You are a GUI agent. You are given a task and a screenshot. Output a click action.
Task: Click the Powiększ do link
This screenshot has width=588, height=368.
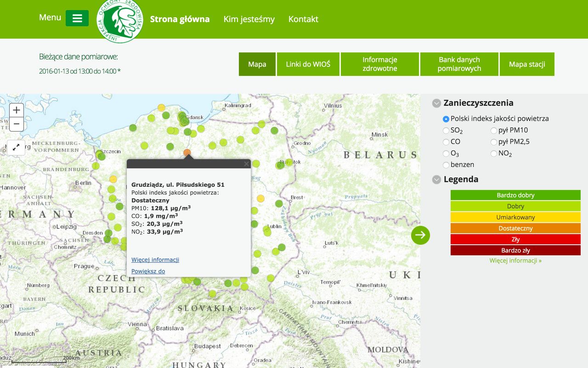[148, 271]
